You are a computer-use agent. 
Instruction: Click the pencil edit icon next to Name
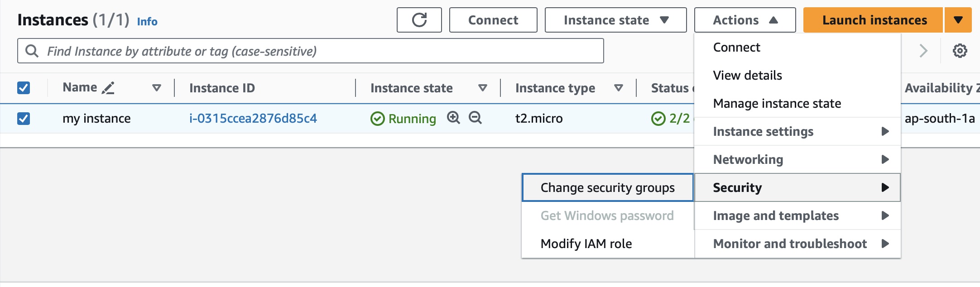coord(108,88)
